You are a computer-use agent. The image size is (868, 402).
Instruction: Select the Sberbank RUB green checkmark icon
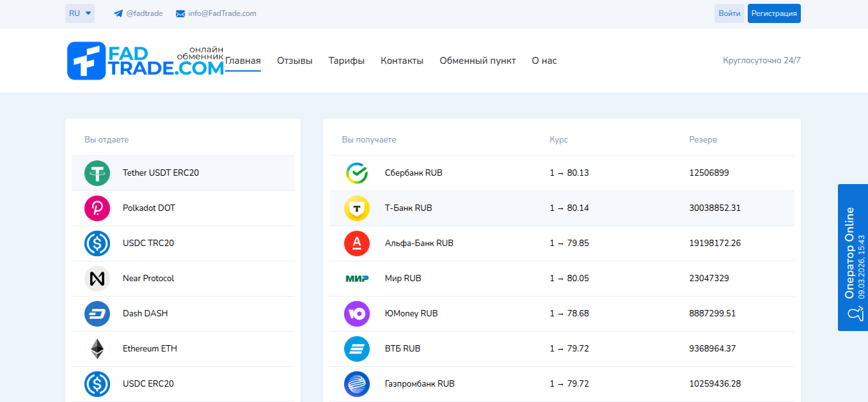(357, 173)
